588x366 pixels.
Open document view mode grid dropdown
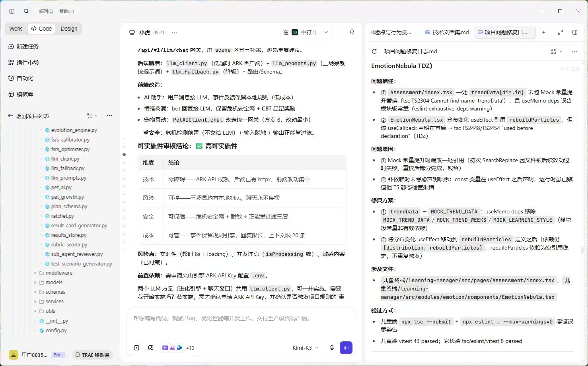[x=556, y=51]
